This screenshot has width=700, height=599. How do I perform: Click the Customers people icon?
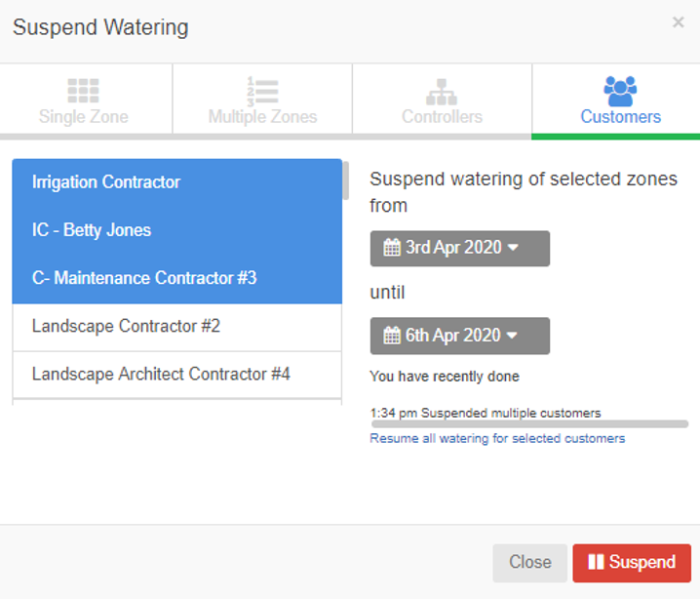point(620,91)
